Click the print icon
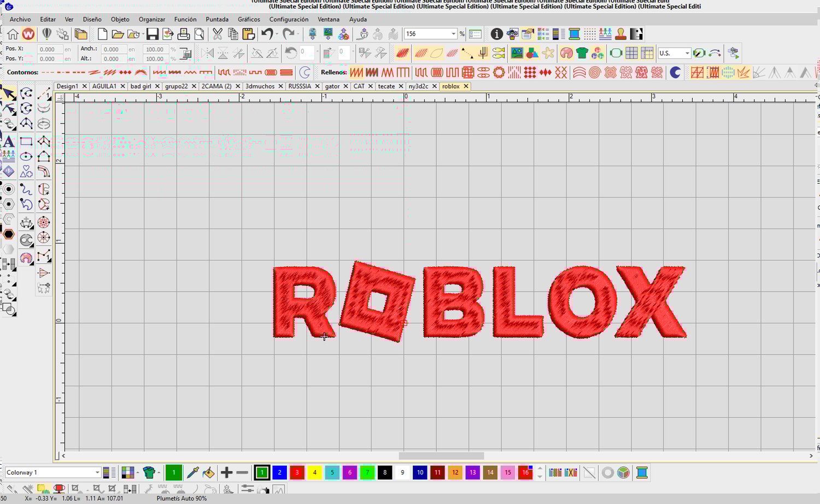The width and height of the screenshot is (820, 504). click(184, 34)
